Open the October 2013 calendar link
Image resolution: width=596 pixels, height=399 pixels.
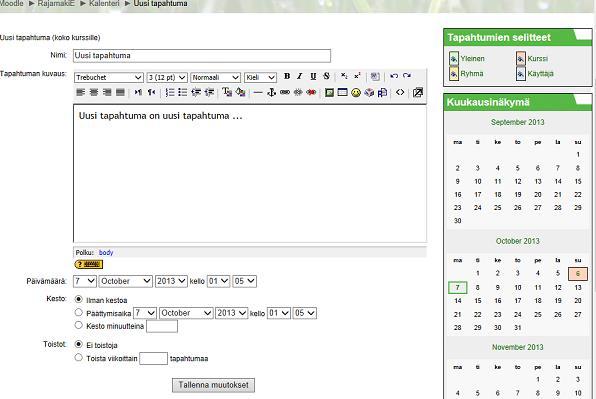[x=517, y=241]
